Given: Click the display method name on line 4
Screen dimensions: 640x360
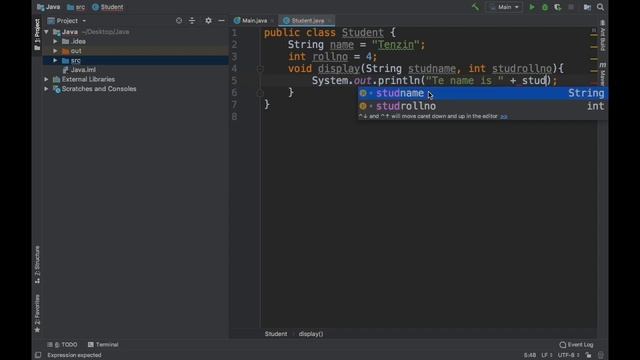Looking at the screenshot, I should (339, 69).
